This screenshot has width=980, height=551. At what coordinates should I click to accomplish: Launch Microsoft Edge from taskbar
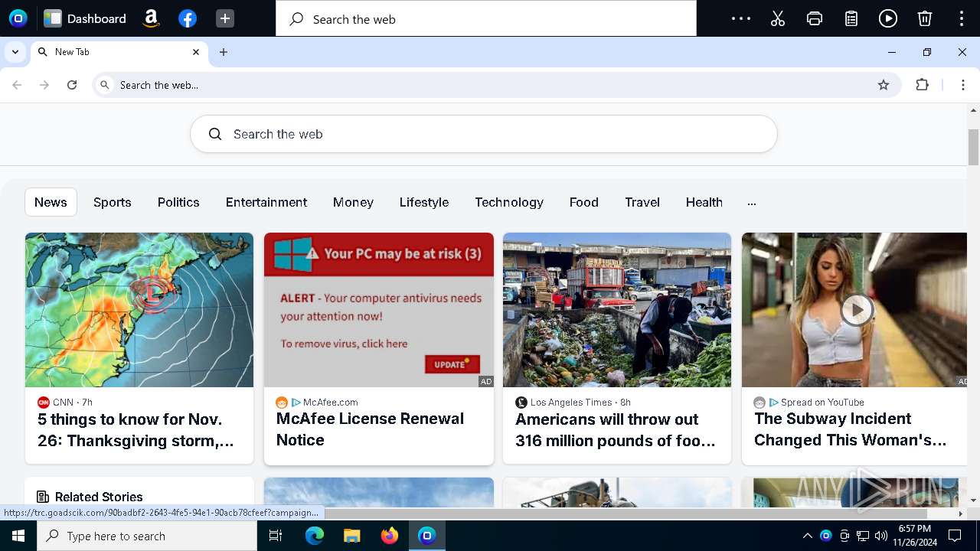(315, 536)
